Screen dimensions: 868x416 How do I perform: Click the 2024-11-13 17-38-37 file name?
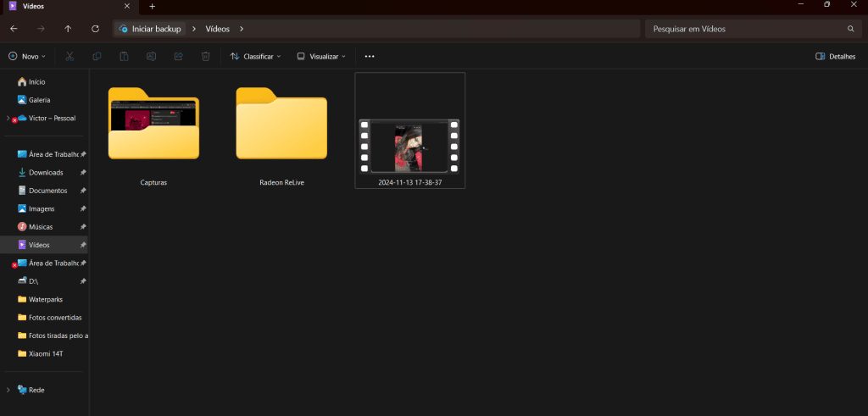point(410,182)
